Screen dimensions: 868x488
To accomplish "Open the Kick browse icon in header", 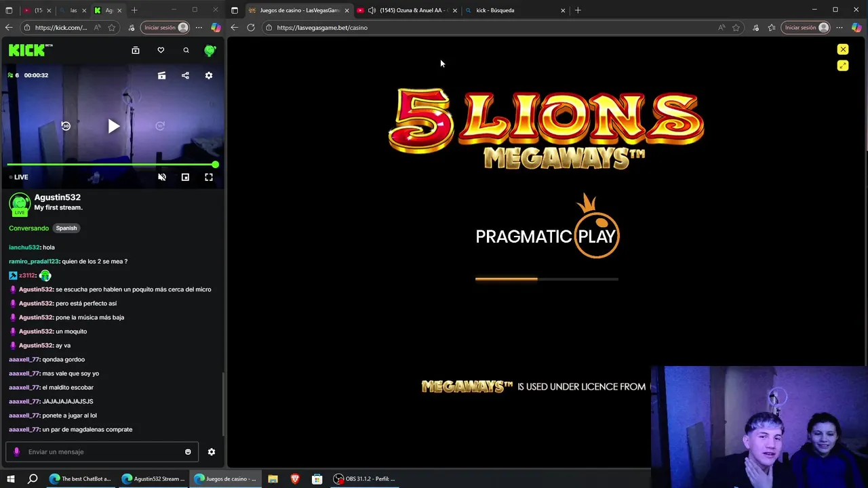I will pyautogui.click(x=136, y=50).
